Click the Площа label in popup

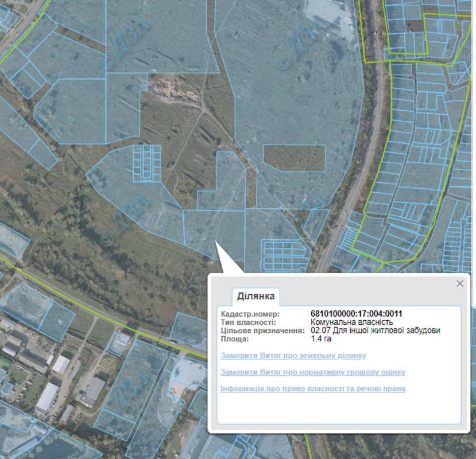point(234,339)
